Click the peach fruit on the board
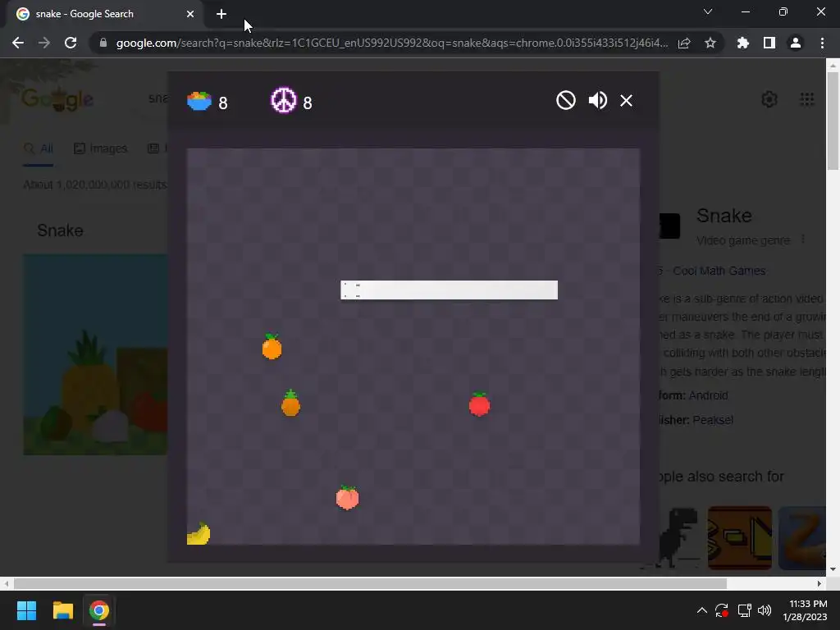Image resolution: width=840 pixels, height=630 pixels. click(347, 498)
